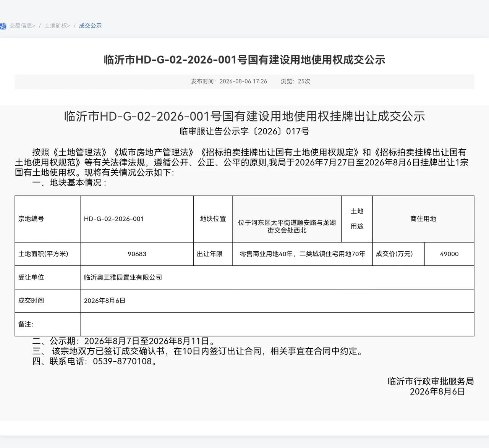Open the 交易信息 breadcrumb link

[22, 26]
